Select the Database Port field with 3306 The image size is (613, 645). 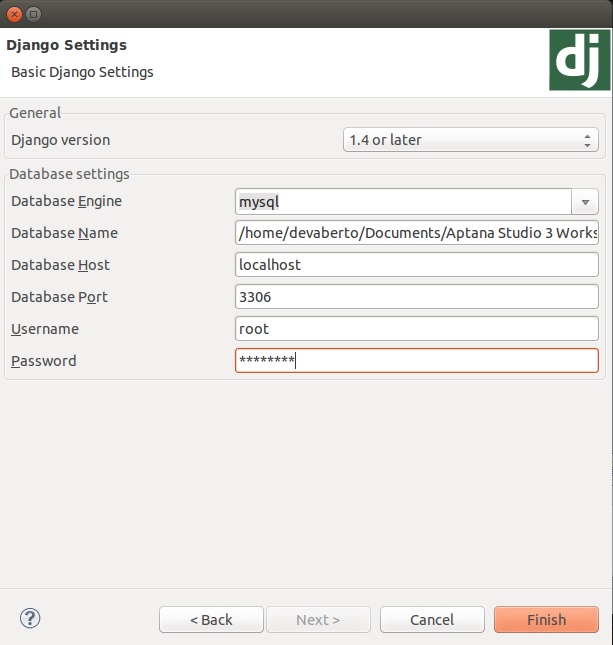click(416, 297)
